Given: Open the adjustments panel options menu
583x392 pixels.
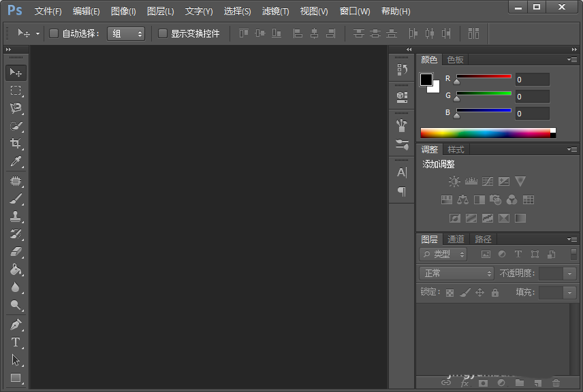Looking at the screenshot, I should 572,149.
